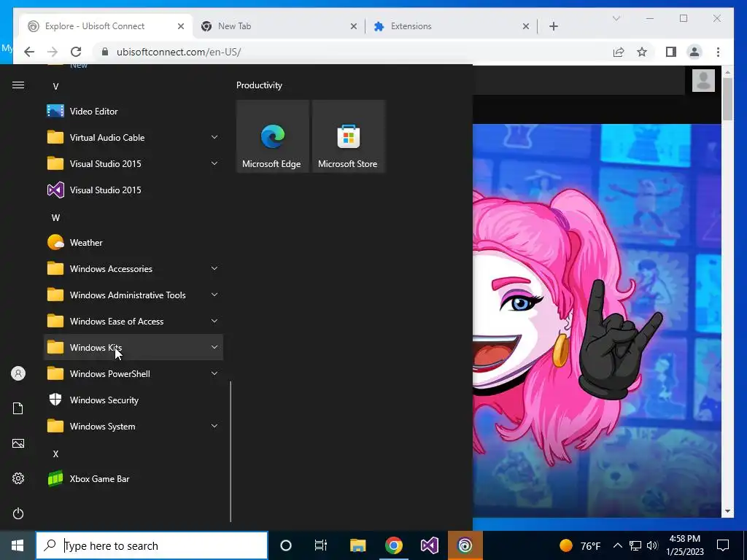Open Windows Security

tap(133, 400)
